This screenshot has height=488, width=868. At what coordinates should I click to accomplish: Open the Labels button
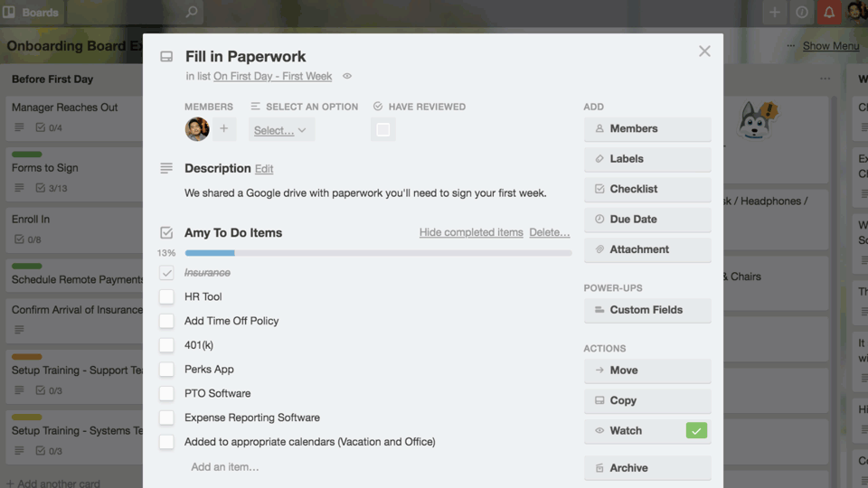pos(647,159)
